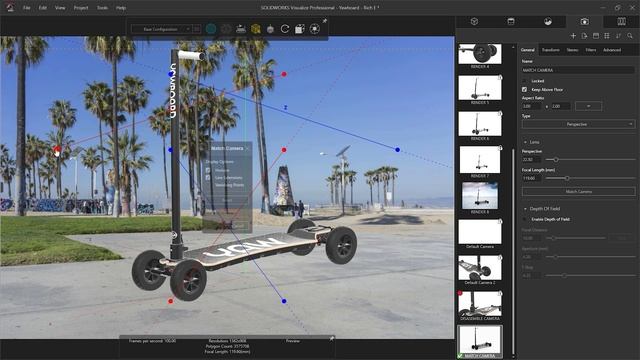Click the camera Name input field
This screenshot has height=360, width=640.
click(x=578, y=70)
